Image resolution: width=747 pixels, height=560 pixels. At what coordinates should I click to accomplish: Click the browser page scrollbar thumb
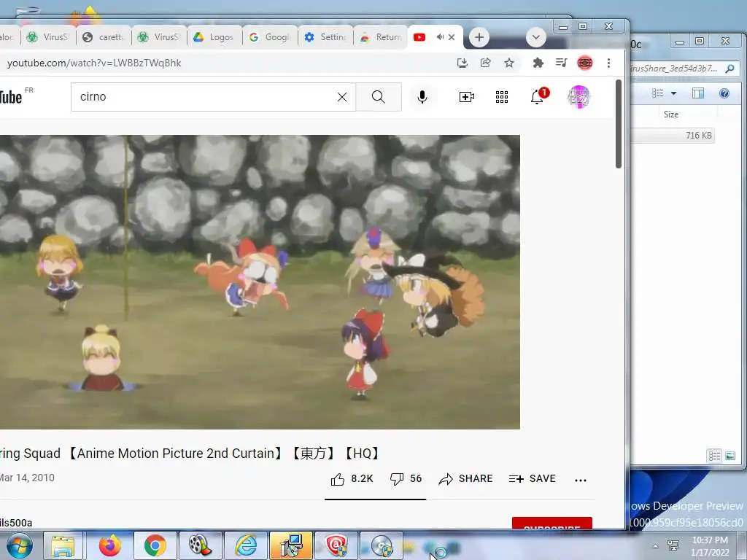pyautogui.click(x=619, y=124)
